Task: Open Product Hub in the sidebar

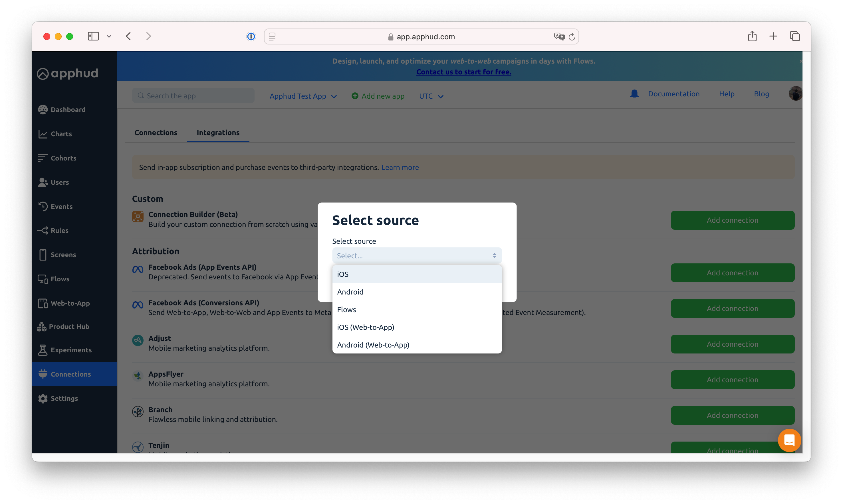Action: [x=69, y=326]
